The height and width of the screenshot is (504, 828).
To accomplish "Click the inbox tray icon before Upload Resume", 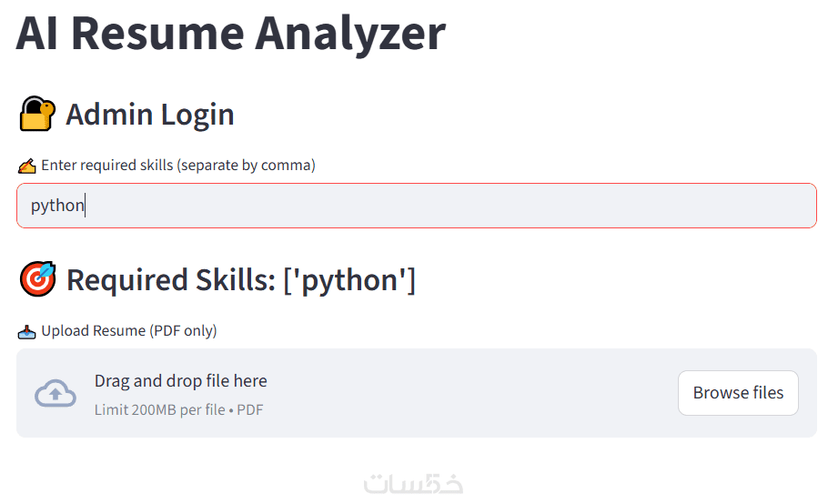I will click(26, 331).
